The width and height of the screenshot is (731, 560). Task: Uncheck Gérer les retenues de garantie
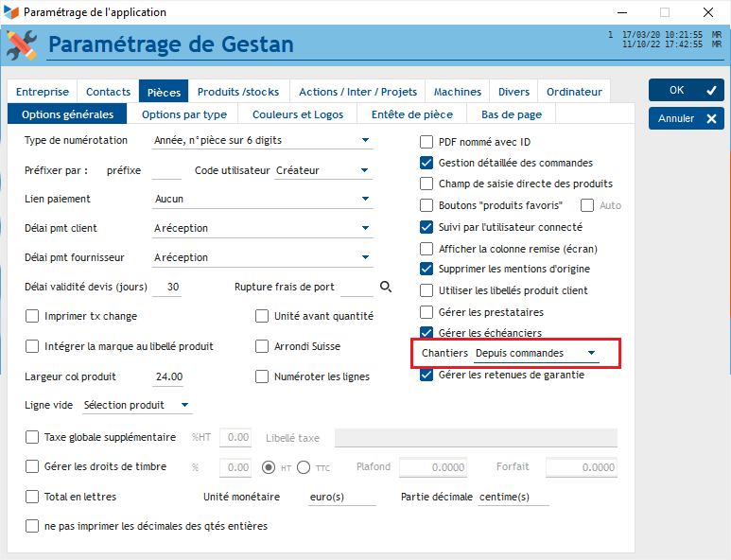[426, 375]
